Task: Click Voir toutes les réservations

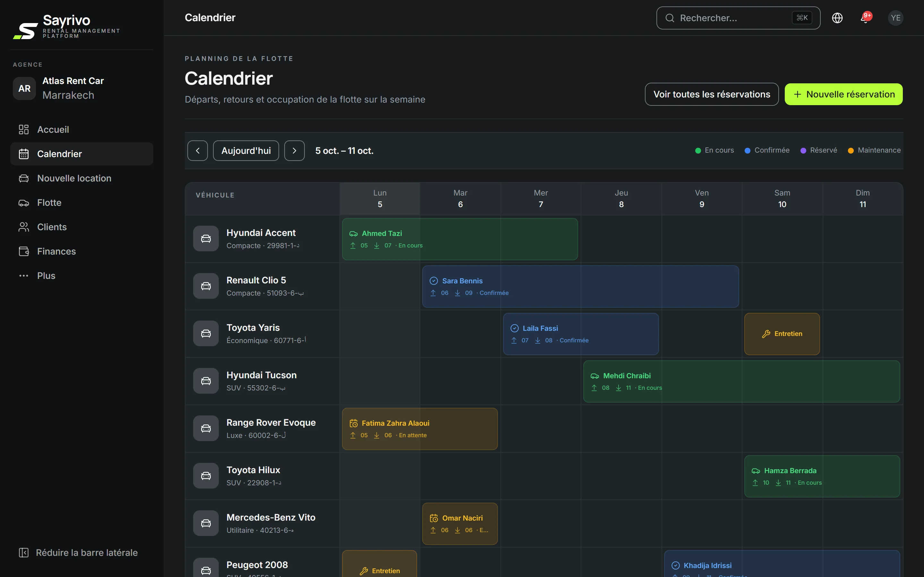Action: [x=712, y=94]
